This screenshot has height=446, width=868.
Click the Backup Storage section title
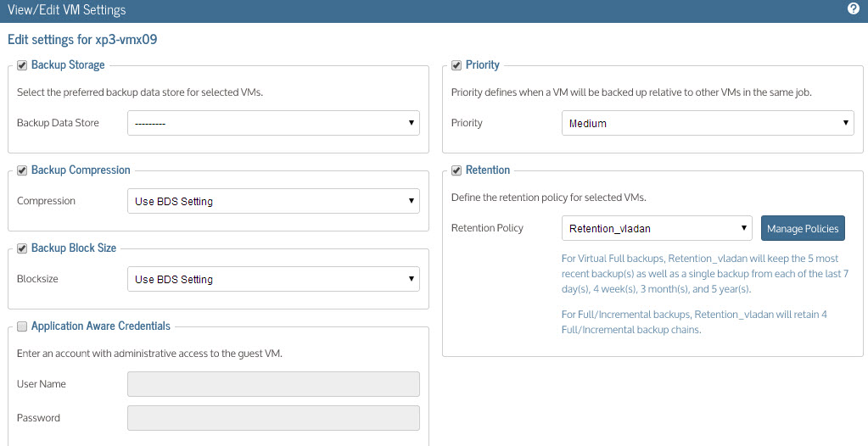coord(68,64)
